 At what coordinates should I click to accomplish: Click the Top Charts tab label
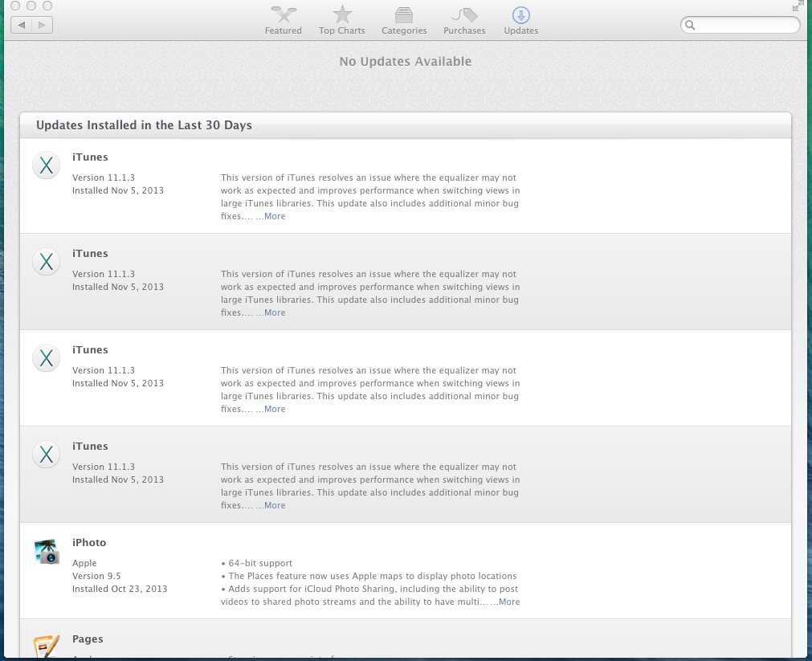pyautogui.click(x=342, y=31)
